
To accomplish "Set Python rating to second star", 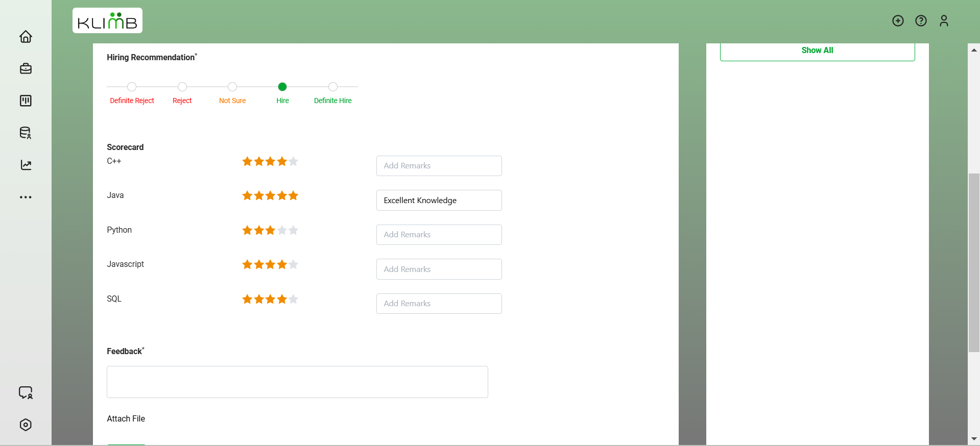I will [x=259, y=230].
